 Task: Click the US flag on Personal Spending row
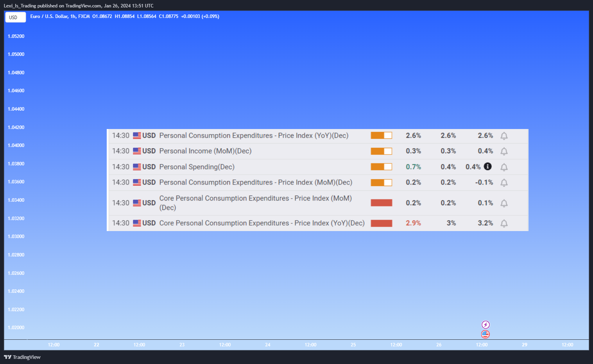137,167
